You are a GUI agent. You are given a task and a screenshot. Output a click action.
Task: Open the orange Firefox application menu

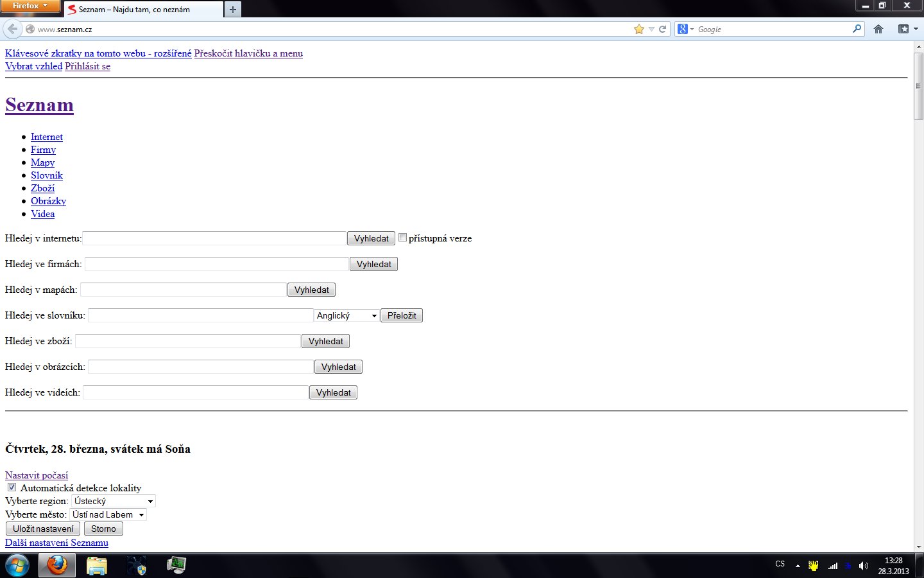point(30,6)
